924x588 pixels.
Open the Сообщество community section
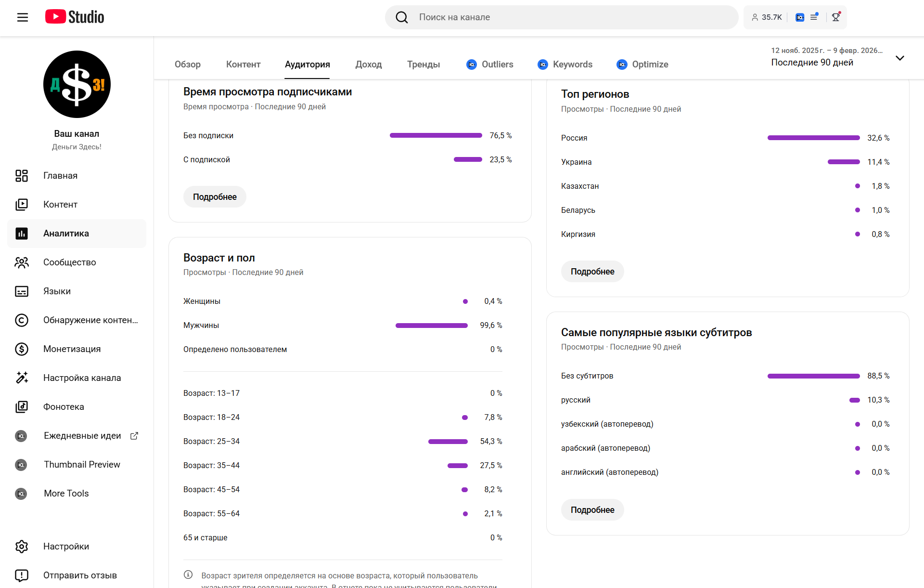click(69, 262)
